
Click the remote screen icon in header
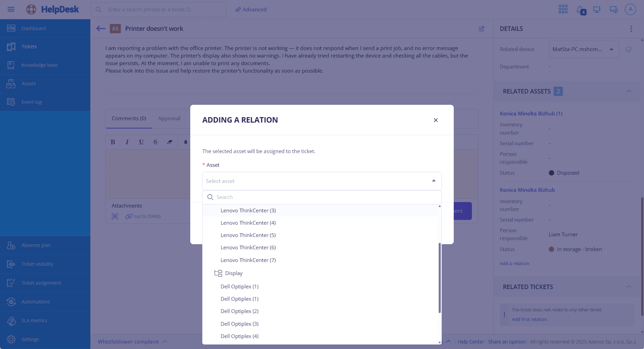[597, 10]
